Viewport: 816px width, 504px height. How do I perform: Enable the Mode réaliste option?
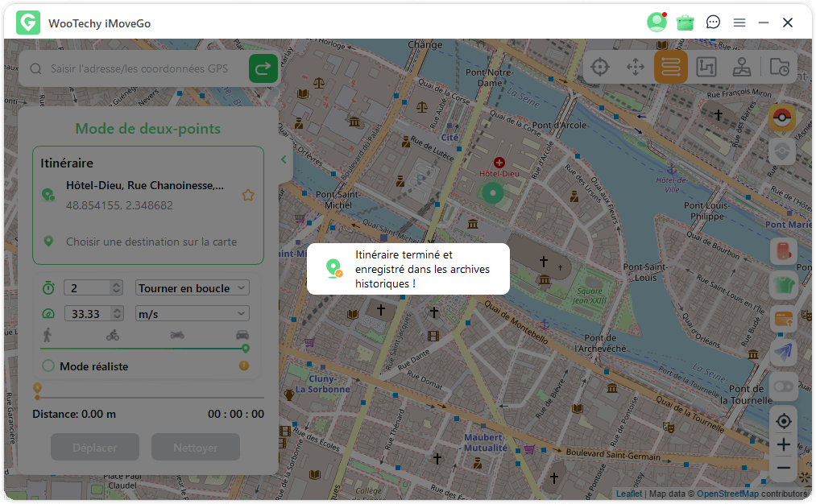click(48, 366)
